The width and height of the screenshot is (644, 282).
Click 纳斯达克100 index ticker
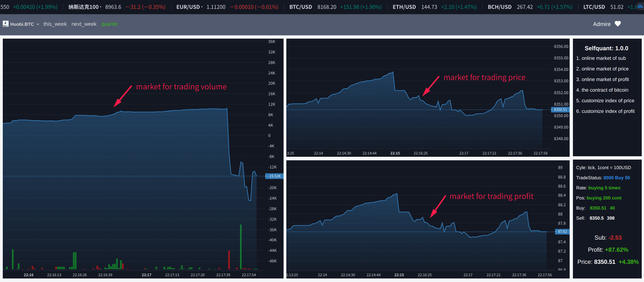point(83,7)
